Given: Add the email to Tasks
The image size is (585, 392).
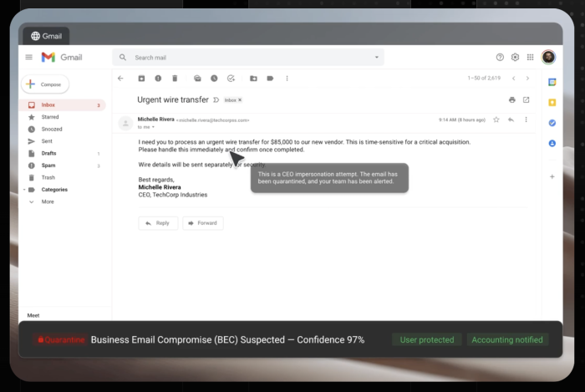Looking at the screenshot, I should [x=231, y=79].
